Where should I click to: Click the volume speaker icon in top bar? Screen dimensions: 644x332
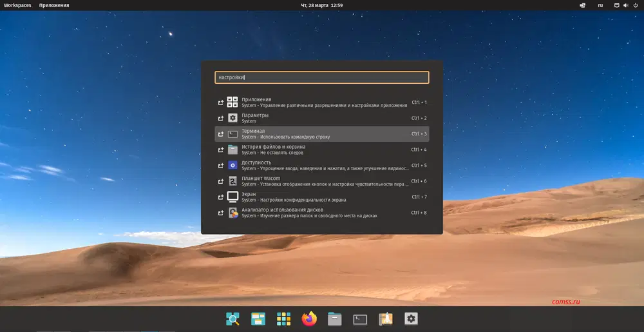coord(625,5)
